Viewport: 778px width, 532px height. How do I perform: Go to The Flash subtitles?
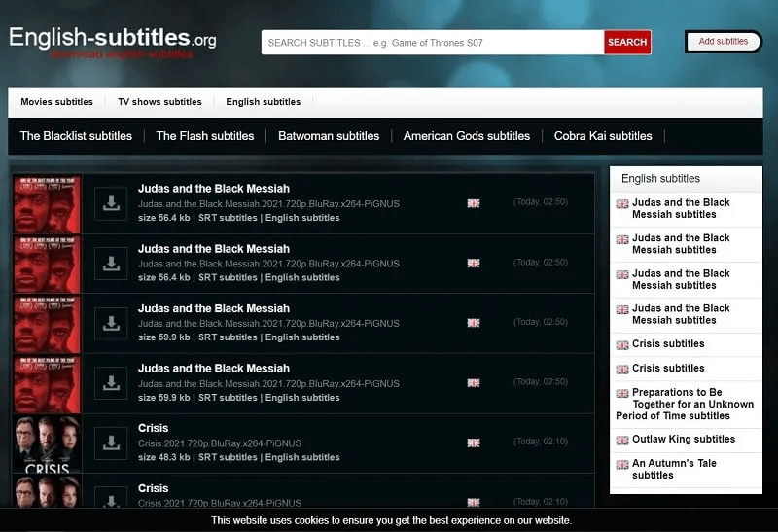(205, 136)
